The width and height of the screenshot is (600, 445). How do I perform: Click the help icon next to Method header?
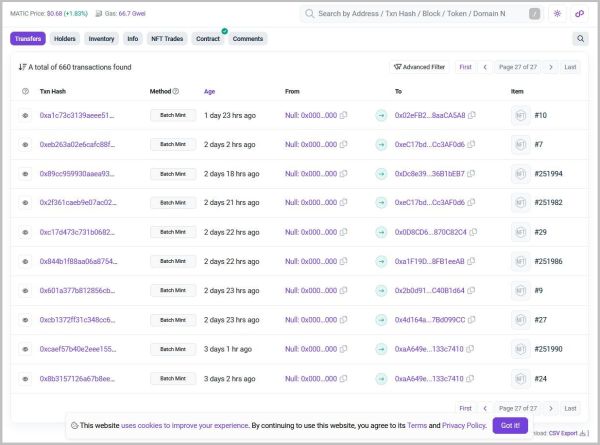tap(176, 91)
